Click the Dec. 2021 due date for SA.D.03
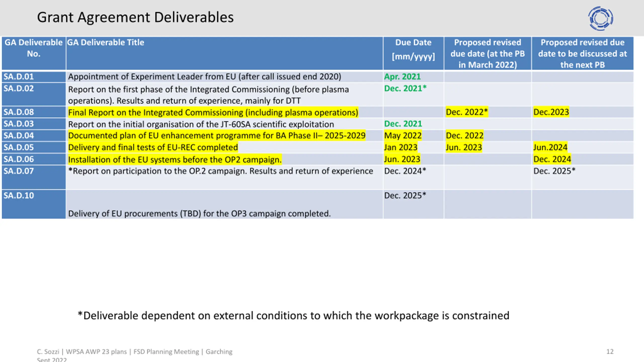 403,124
